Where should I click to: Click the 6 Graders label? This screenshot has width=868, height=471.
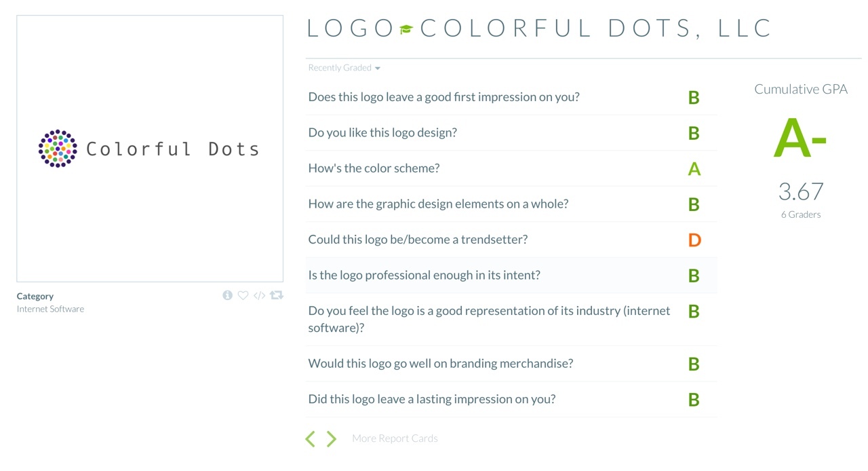[x=801, y=214]
